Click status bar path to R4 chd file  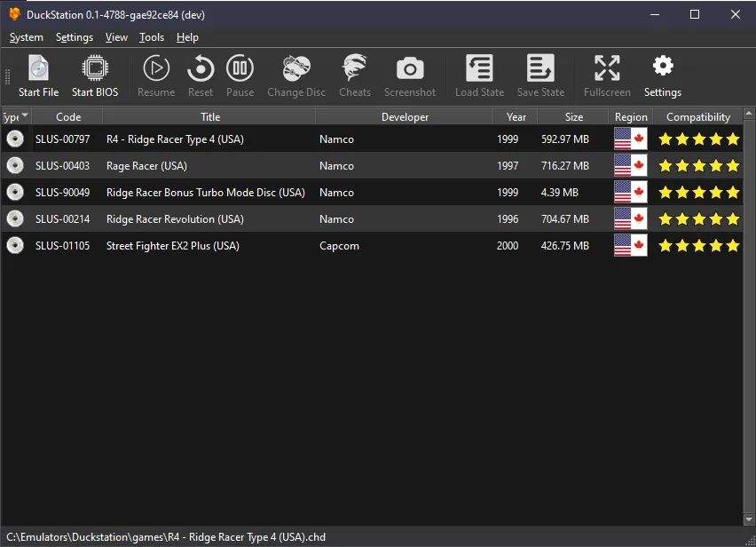point(166,537)
